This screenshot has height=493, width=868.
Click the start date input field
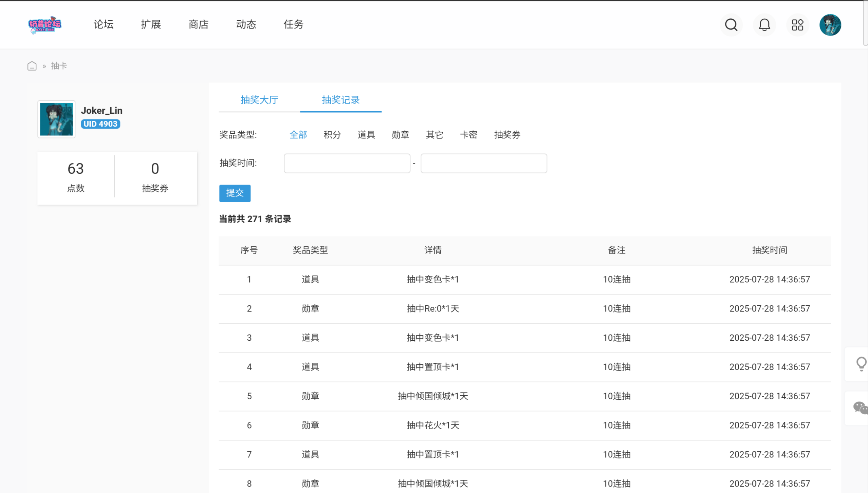coord(347,163)
